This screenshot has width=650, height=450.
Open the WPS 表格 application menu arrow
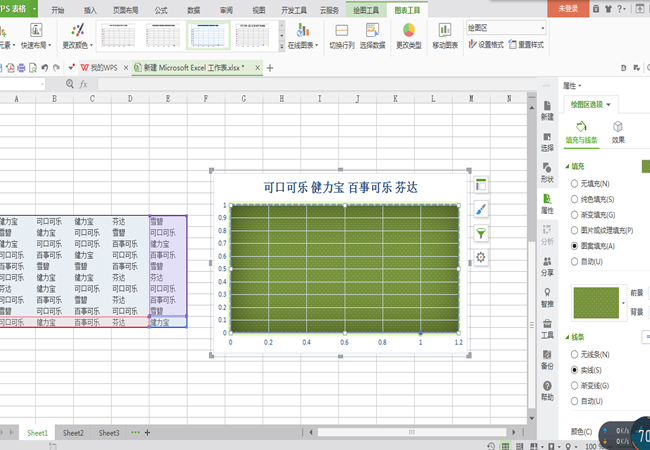[x=34, y=8]
